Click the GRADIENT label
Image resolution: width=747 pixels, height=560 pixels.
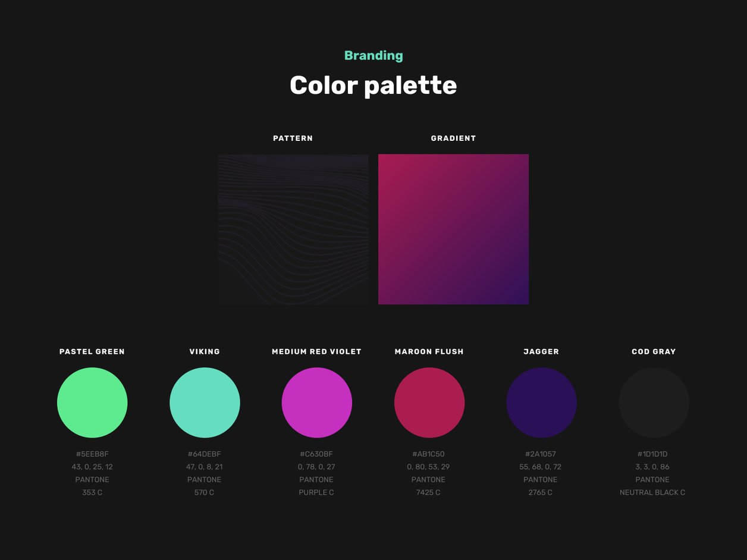(453, 139)
